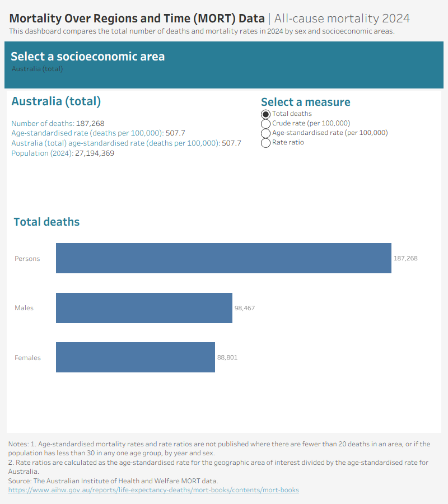Viewport: 448px width, 504px height.
Task: Click the Males row label
Action: pos(24,308)
